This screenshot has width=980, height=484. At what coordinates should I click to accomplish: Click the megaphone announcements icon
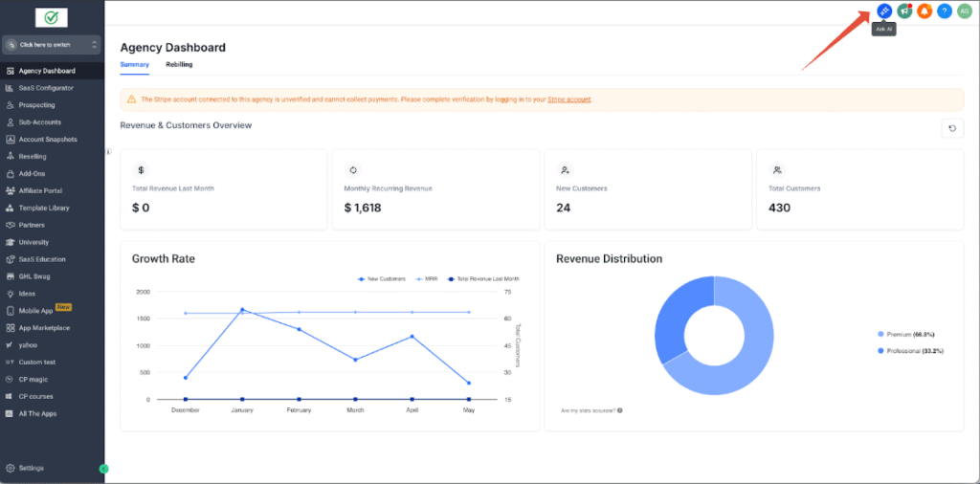pos(904,11)
